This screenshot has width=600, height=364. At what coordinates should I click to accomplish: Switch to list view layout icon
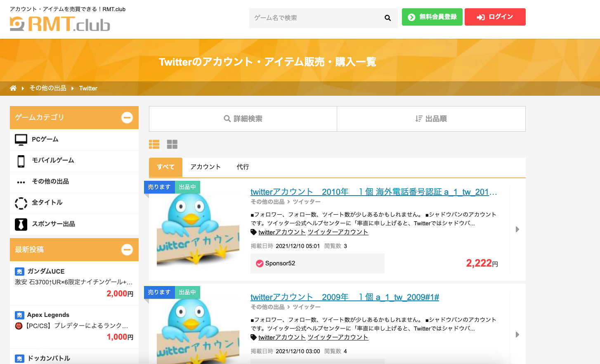coord(154,144)
